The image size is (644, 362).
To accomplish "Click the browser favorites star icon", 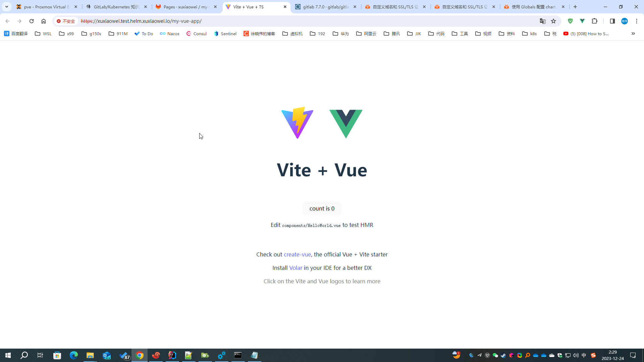I will coord(554,21).
